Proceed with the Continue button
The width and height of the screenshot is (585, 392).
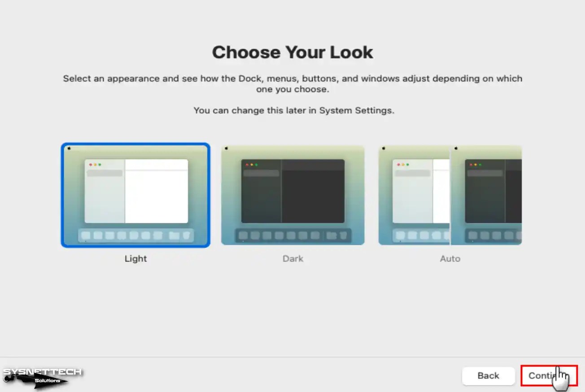coord(549,376)
